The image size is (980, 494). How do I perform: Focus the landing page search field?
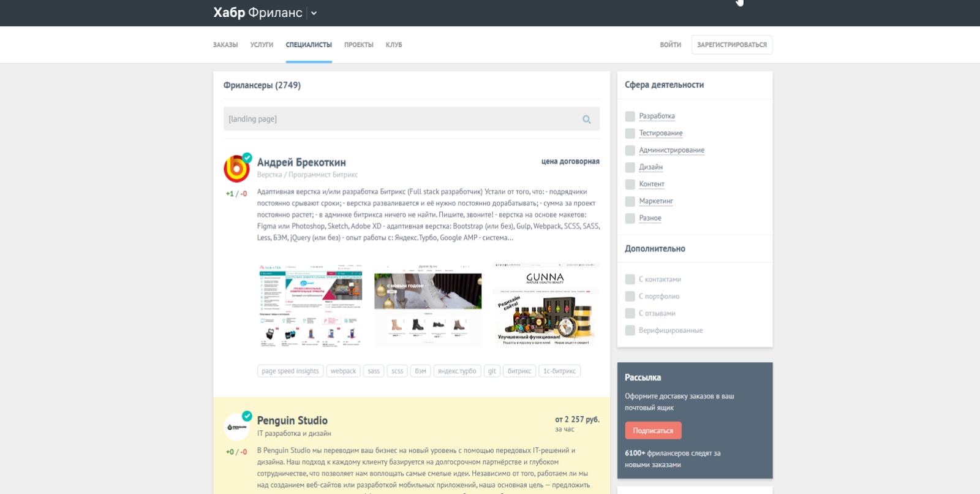[x=412, y=119]
